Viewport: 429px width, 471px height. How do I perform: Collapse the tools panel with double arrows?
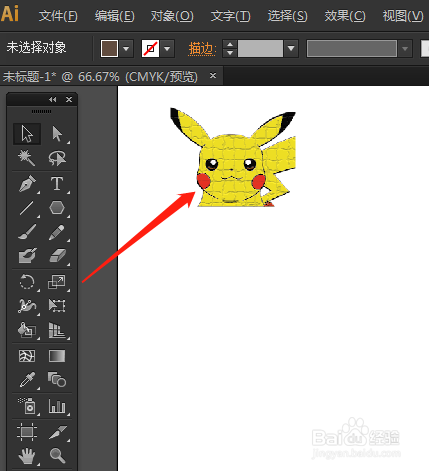pos(53,99)
